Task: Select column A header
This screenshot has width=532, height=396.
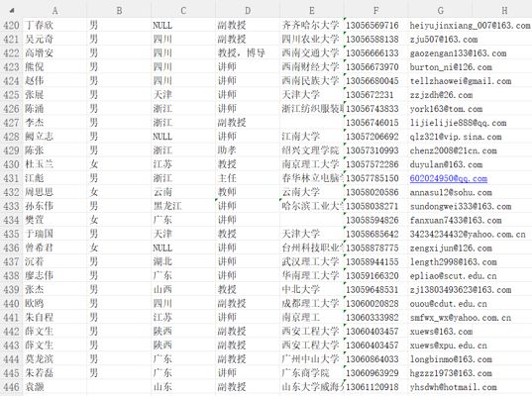Action: click(x=54, y=11)
